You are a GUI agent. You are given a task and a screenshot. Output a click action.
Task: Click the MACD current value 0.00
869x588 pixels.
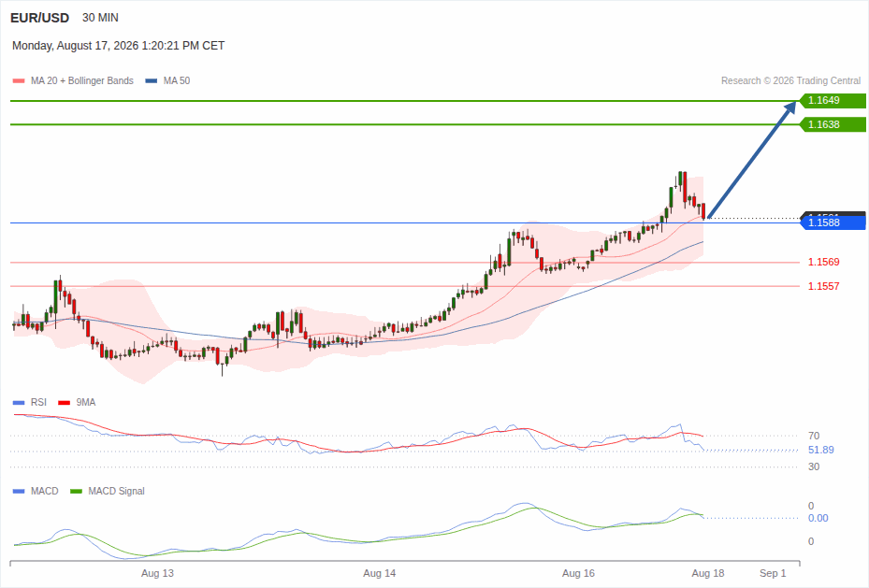[x=818, y=518]
